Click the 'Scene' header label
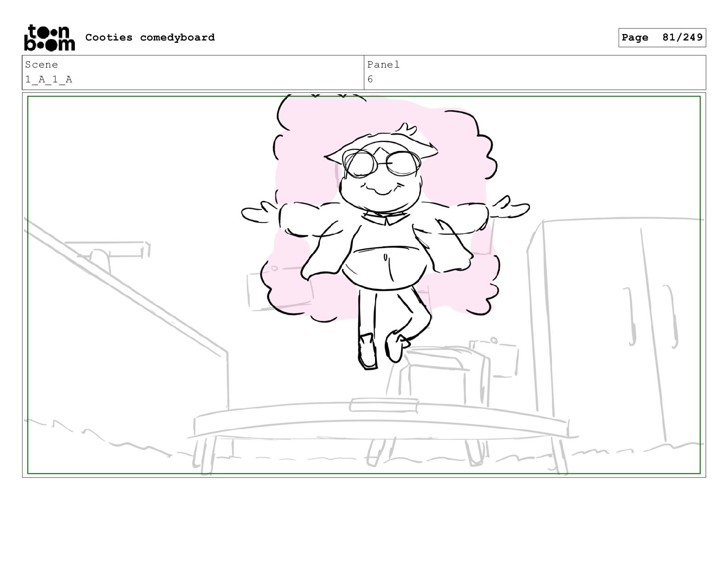 (x=41, y=65)
